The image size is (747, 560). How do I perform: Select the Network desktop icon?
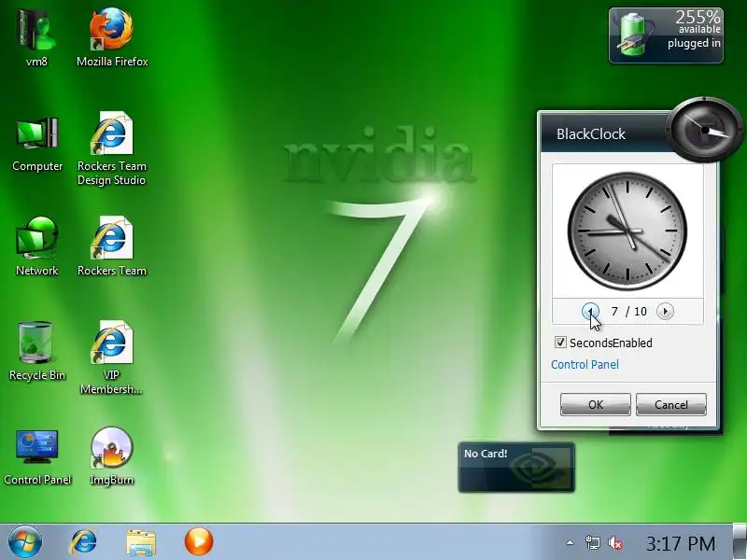point(36,246)
